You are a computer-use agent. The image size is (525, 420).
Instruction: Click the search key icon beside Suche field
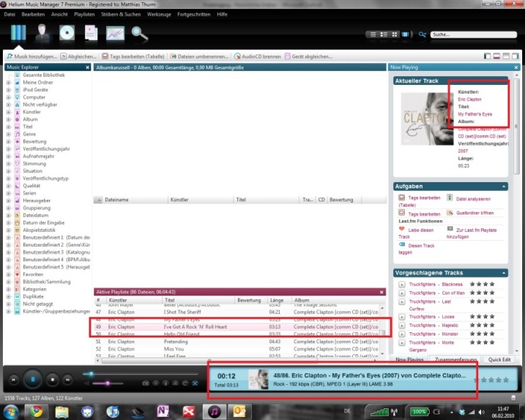click(x=422, y=34)
